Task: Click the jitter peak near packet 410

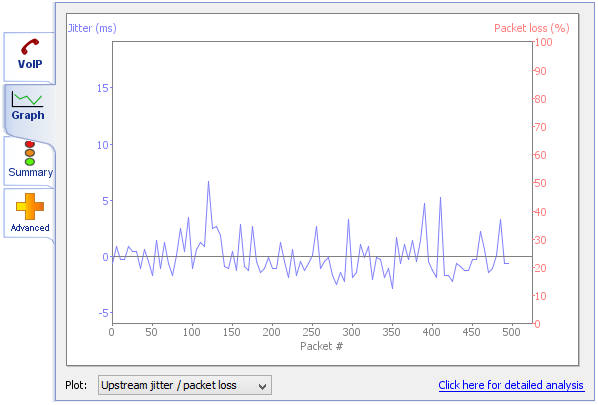Action: click(440, 198)
